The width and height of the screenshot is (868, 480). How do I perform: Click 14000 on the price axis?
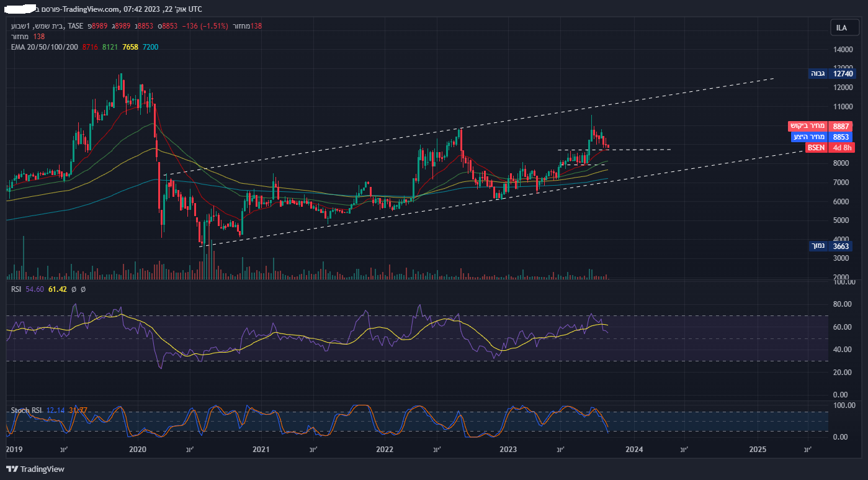[844, 49]
